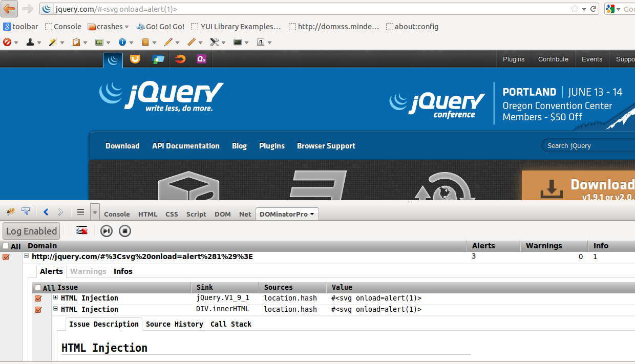Image resolution: width=635 pixels, height=364 pixels.
Task: Toggle the Log Enabled button
Action: tap(31, 231)
